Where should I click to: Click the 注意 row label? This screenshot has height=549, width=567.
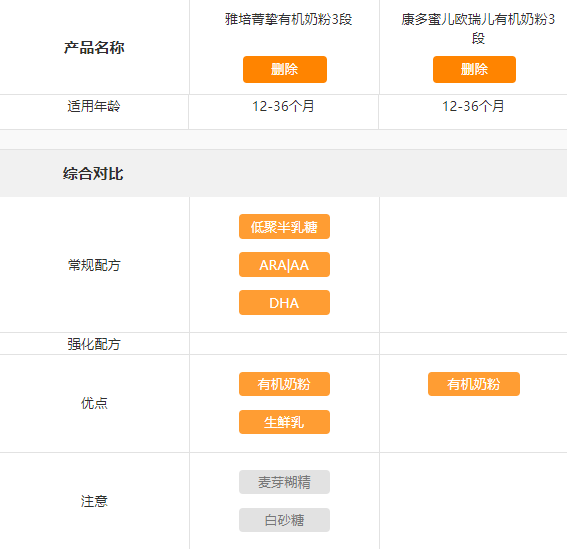94,501
